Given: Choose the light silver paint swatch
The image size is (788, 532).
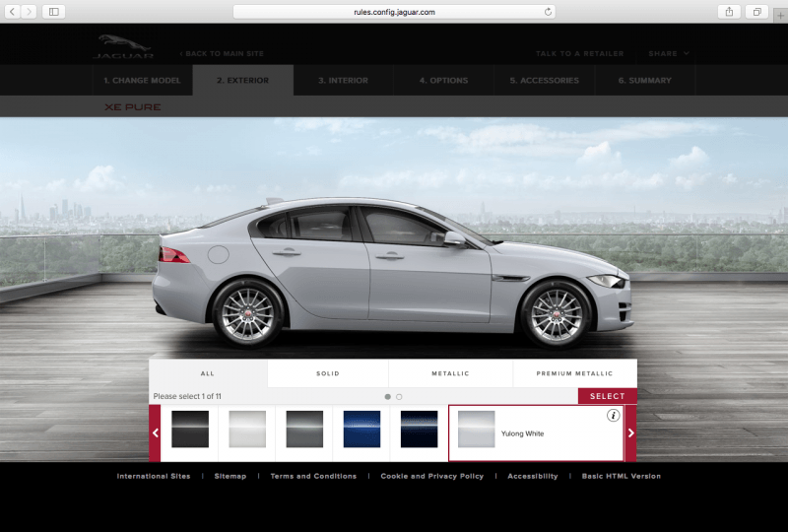Looking at the screenshot, I should pos(247,429).
